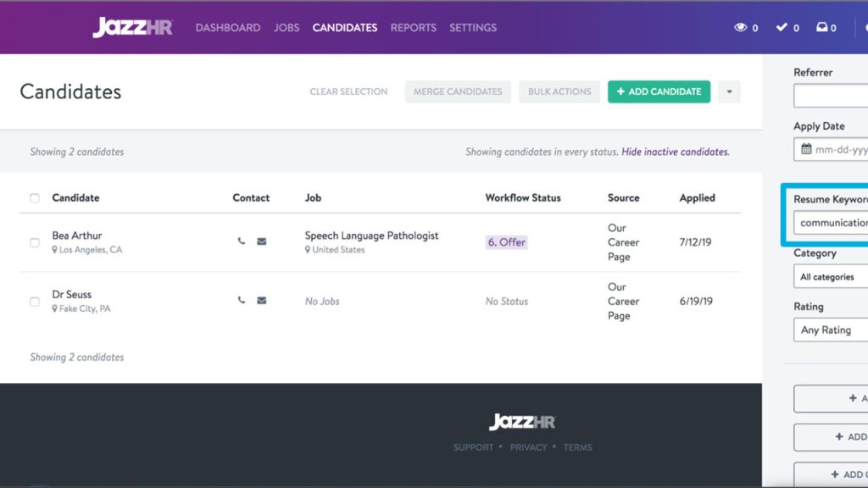Click email icon for Bea Arthur
The height and width of the screenshot is (488, 868).
[261, 241]
